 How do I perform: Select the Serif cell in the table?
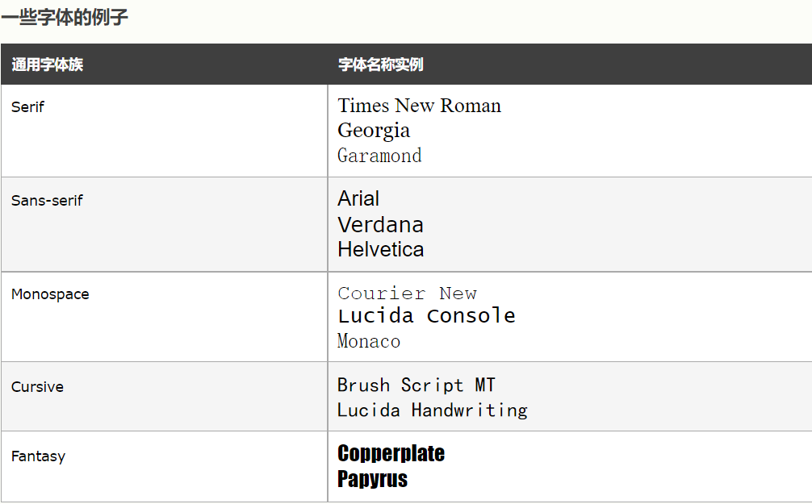click(x=27, y=107)
